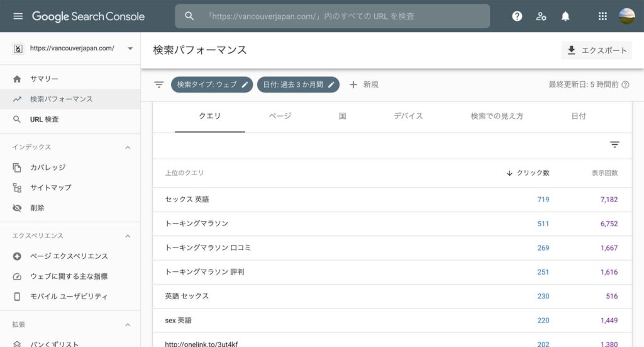Open the Google apps grid
644x347 pixels.
602,16
